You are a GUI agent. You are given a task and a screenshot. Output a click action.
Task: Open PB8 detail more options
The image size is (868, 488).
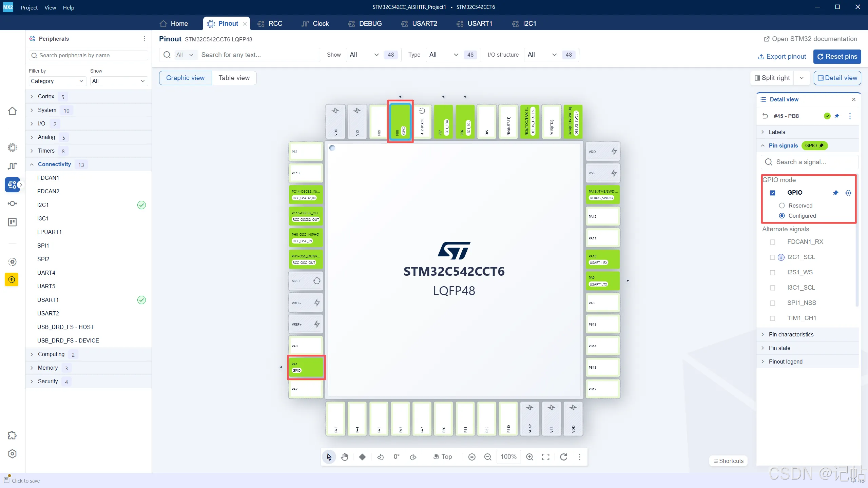click(850, 116)
